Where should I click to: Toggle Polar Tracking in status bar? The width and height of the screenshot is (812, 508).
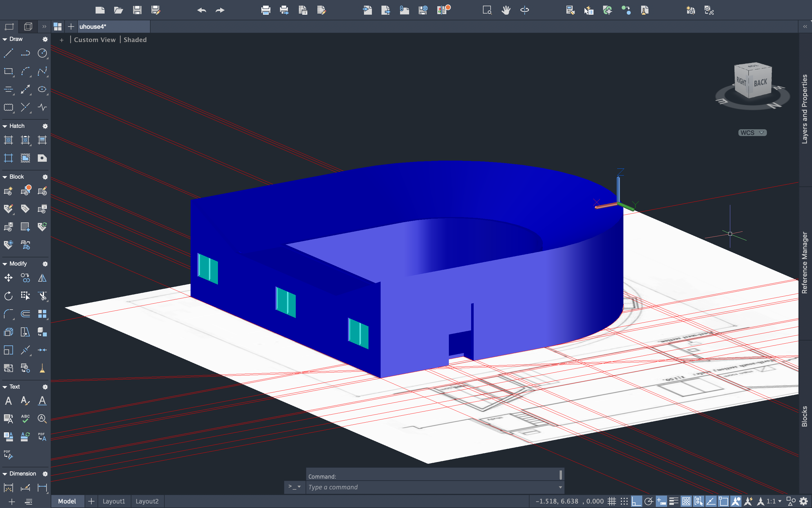[x=648, y=501]
